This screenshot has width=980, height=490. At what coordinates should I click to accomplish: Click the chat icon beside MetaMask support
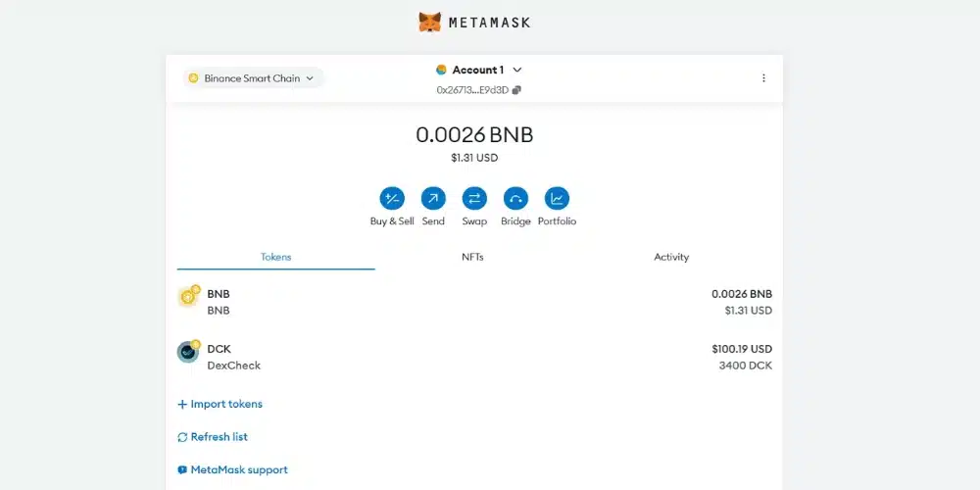(x=182, y=470)
